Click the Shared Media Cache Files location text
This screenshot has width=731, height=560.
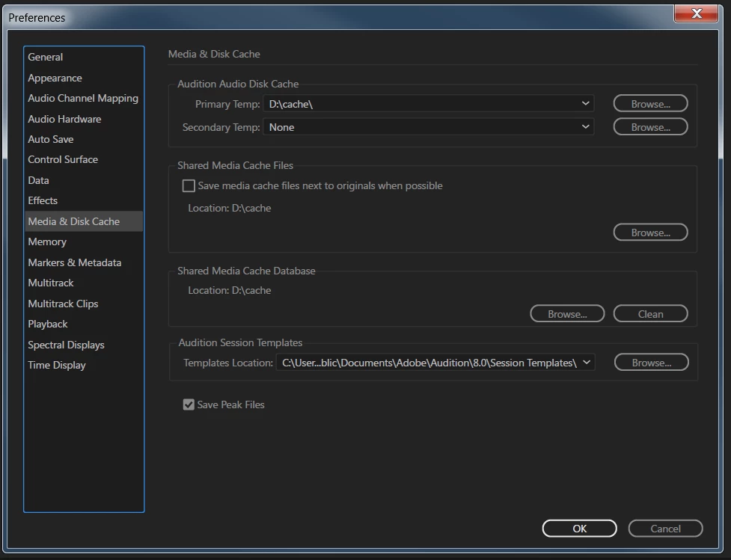point(230,209)
